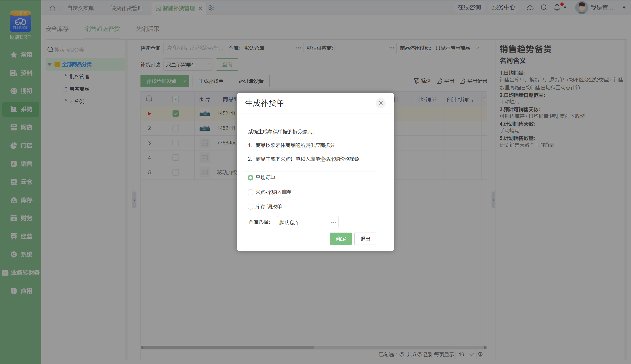Click the horizontal scrollbar under the table
The width and height of the screenshot is (631, 364).
[228, 347]
